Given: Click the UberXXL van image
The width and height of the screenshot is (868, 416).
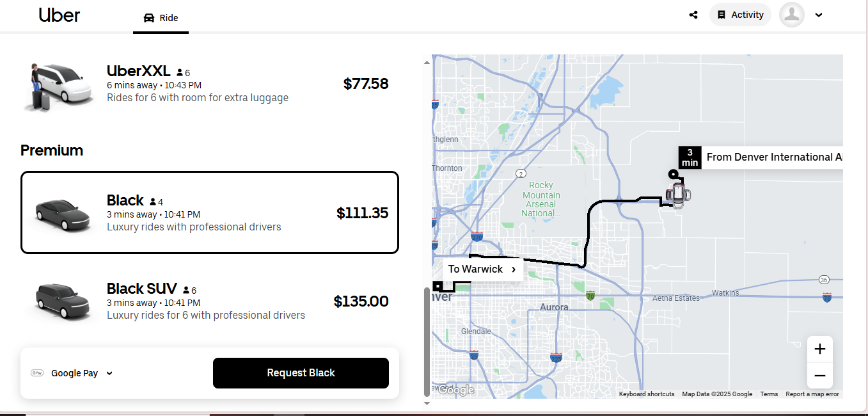Looking at the screenshot, I should coord(56,86).
